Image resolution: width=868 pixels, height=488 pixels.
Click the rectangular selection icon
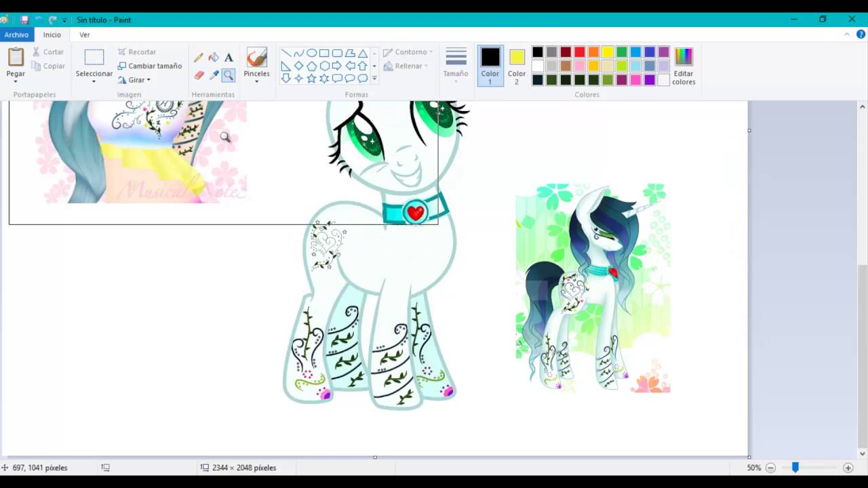[x=94, y=58]
